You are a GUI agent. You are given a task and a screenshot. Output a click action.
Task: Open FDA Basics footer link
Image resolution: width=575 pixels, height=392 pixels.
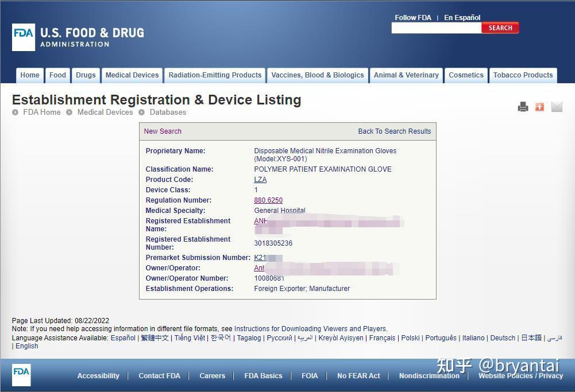point(263,375)
